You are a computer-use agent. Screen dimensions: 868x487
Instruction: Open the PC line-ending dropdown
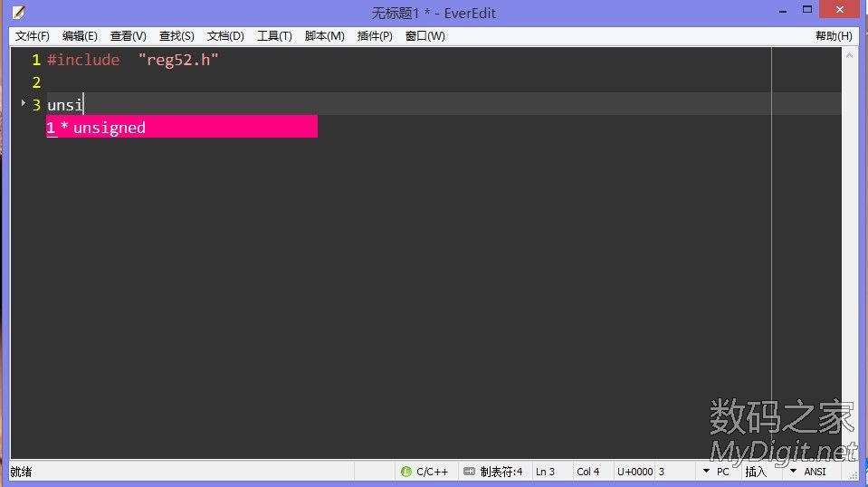pyautogui.click(x=707, y=472)
